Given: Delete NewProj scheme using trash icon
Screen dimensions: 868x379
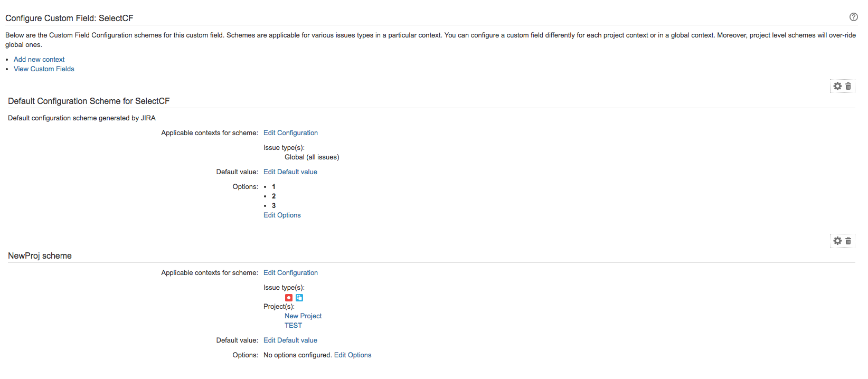Looking at the screenshot, I should [x=848, y=241].
